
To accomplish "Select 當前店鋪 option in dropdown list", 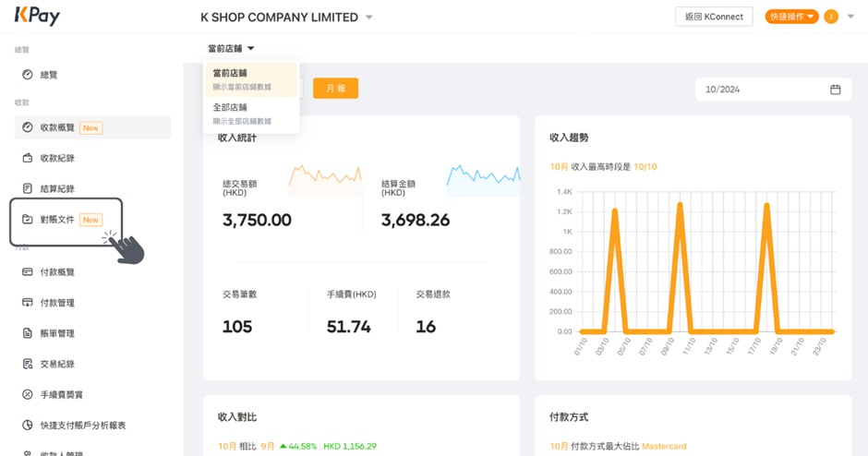I will (251, 79).
